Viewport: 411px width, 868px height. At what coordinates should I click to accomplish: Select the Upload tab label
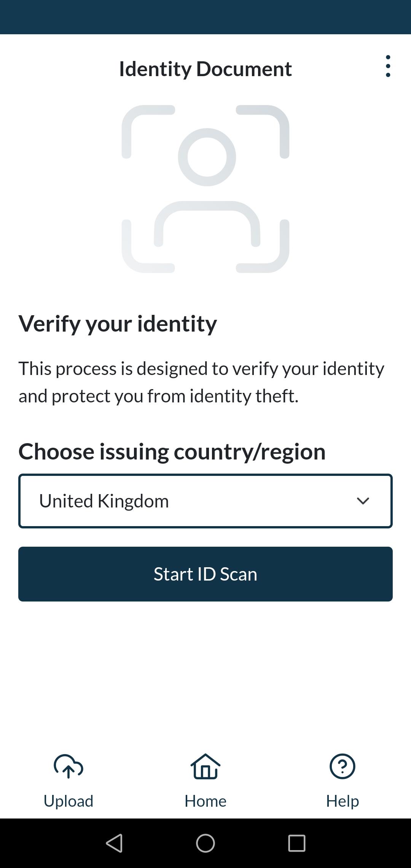click(x=68, y=801)
